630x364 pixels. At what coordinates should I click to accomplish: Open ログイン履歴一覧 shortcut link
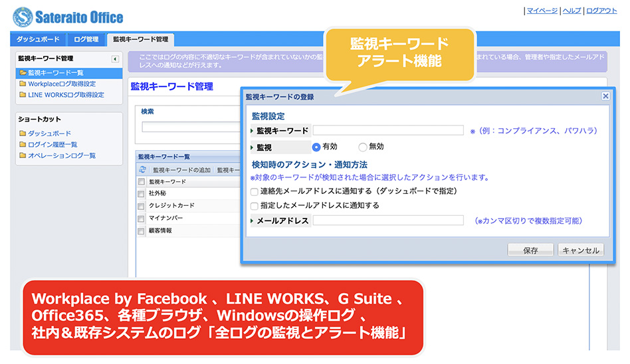point(52,145)
